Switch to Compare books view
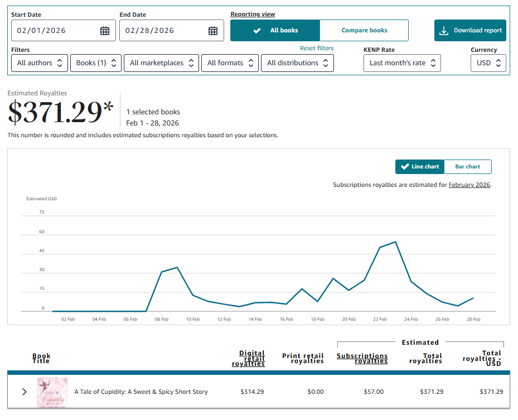This screenshot has height=420, width=518. pyautogui.click(x=364, y=31)
